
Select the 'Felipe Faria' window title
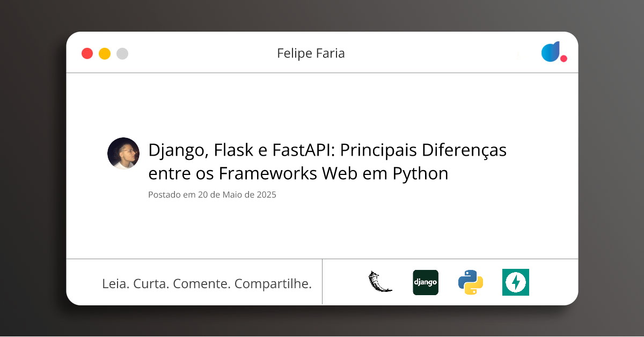(311, 53)
